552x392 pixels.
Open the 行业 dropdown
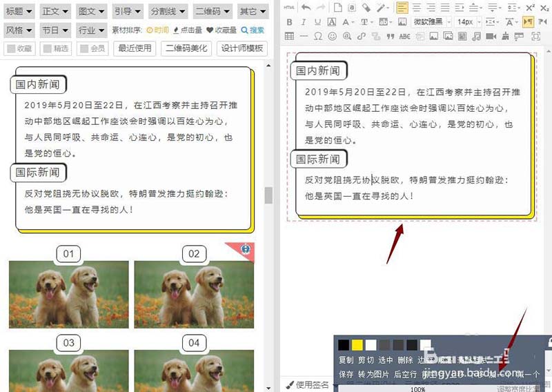pyautogui.click(x=92, y=30)
